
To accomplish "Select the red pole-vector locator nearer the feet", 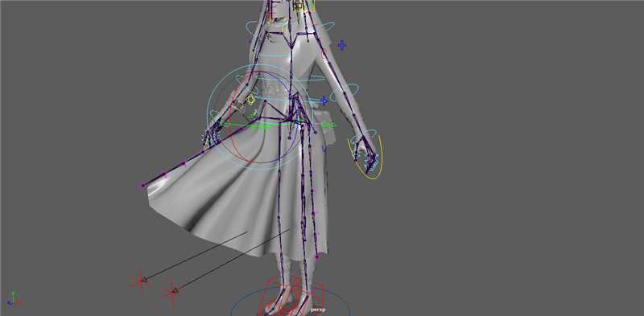I will pyautogui.click(x=172, y=292).
